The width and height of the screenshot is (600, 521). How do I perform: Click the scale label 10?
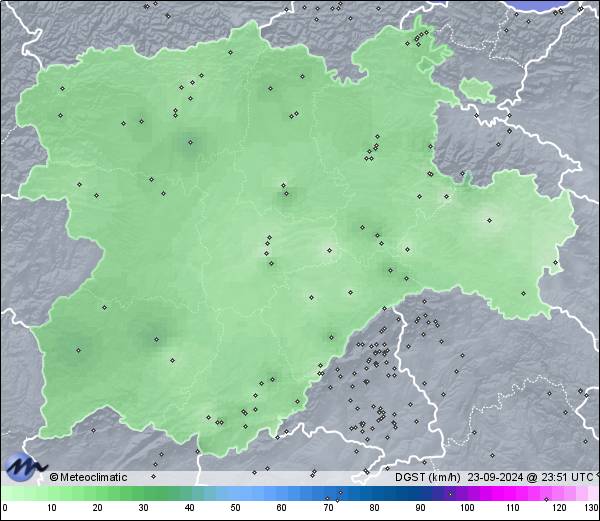[x=51, y=508]
